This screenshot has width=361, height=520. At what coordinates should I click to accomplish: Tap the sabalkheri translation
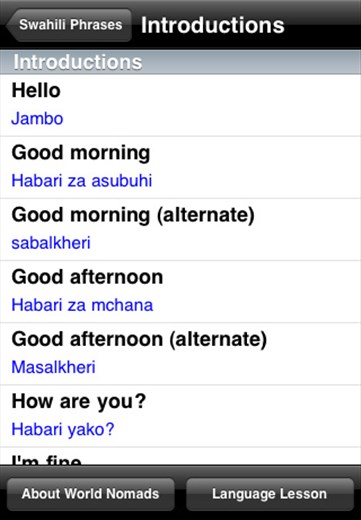[51, 243]
